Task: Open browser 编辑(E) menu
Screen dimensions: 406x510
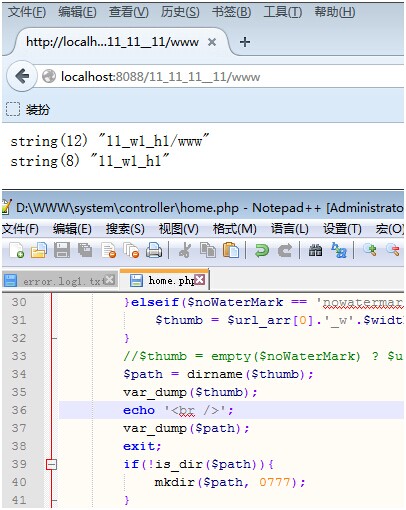Action: click(x=77, y=12)
